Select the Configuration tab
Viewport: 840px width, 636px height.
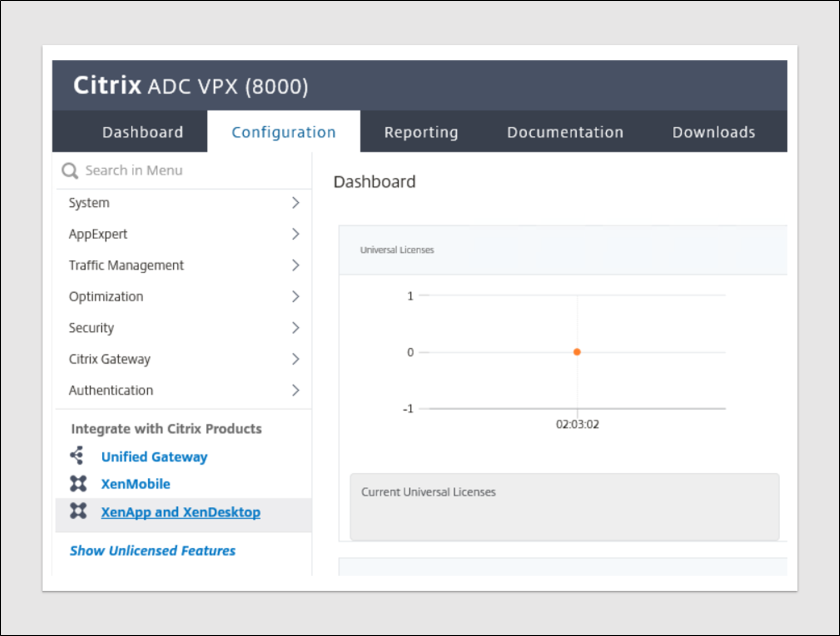pos(284,132)
